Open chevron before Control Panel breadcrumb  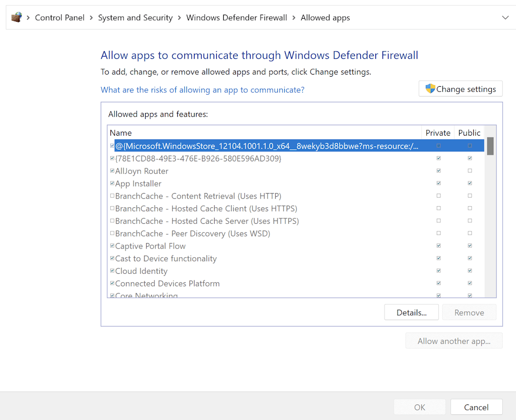[28, 18]
